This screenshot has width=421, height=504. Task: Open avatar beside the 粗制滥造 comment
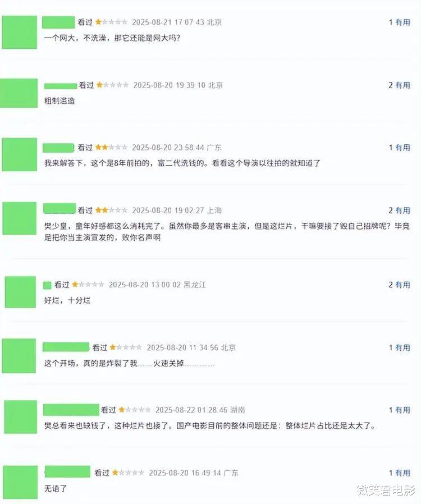tap(19, 93)
